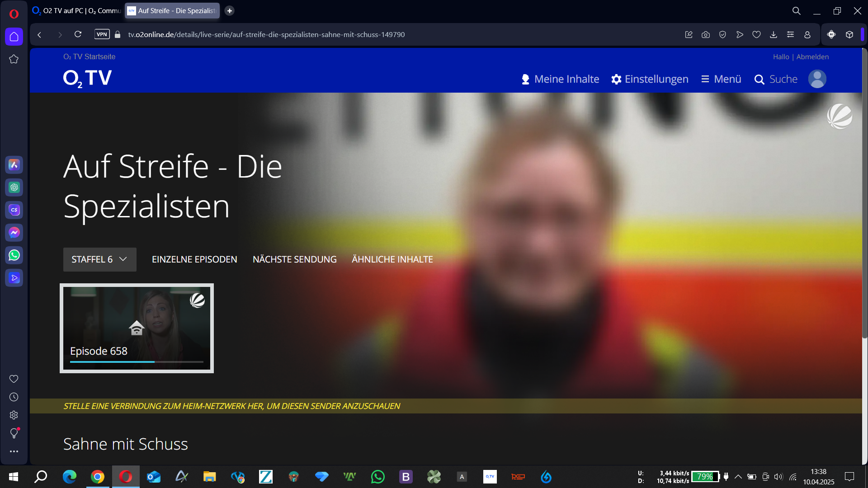Open a new browser tab
The image size is (868, 488).
click(230, 11)
